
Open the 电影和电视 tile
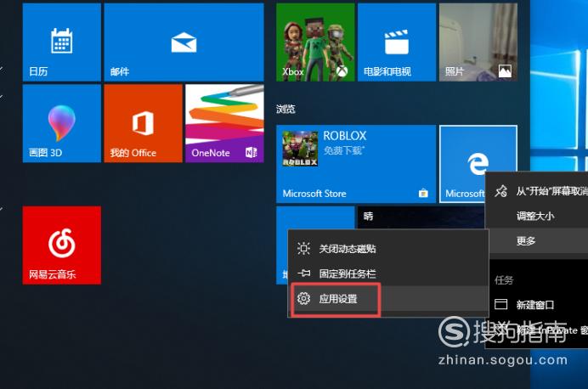pyautogui.click(x=397, y=42)
